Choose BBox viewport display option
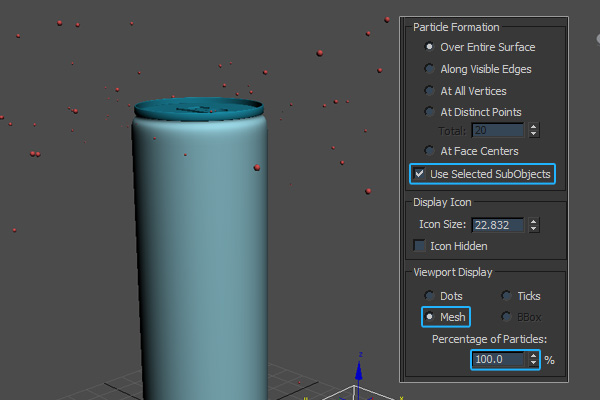 (x=506, y=317)
